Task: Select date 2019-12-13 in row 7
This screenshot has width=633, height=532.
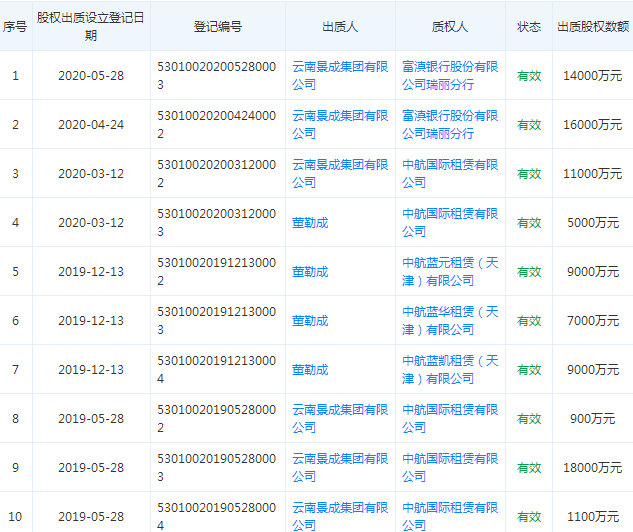Action: pyautogui.click(x=91, y=369)
